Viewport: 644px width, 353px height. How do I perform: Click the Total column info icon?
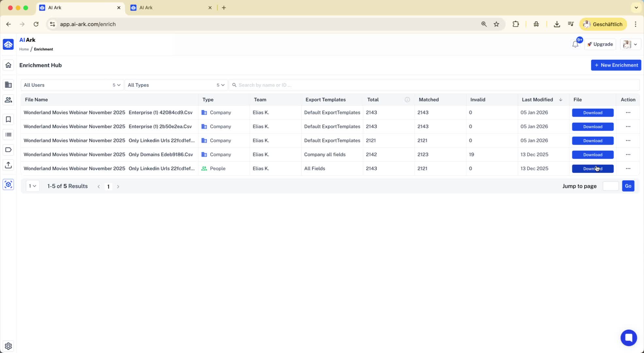[x=407, y=100]
